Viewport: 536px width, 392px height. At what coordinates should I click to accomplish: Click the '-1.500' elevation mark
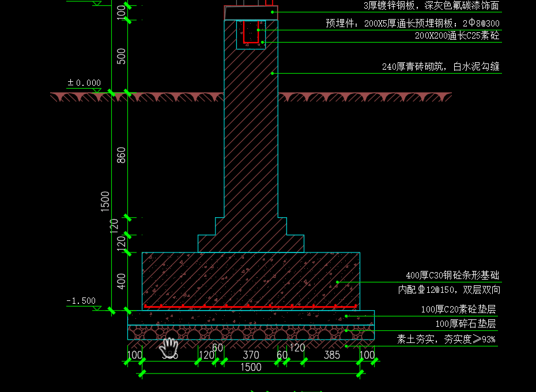(x=81, y=301)
